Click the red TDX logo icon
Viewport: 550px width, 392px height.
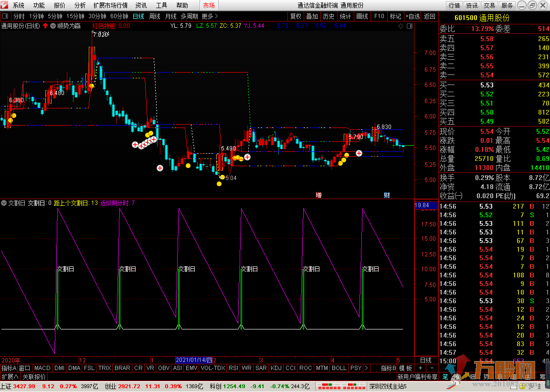tap(5, 5)
